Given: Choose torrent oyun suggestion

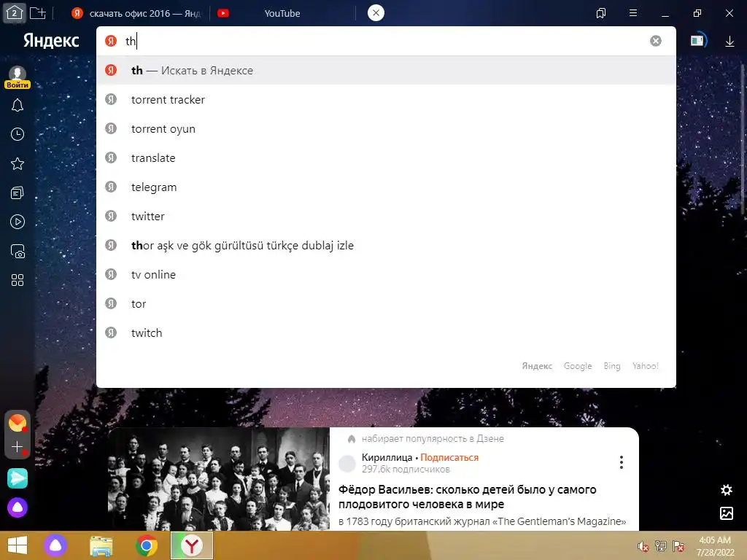Looking at the screenshot, I should point(386,128).
